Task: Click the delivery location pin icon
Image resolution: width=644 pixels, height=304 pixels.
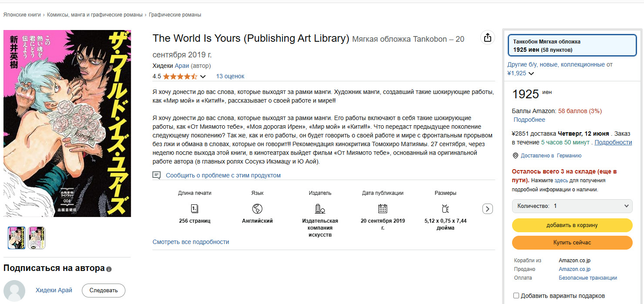Action: (516, 156)
